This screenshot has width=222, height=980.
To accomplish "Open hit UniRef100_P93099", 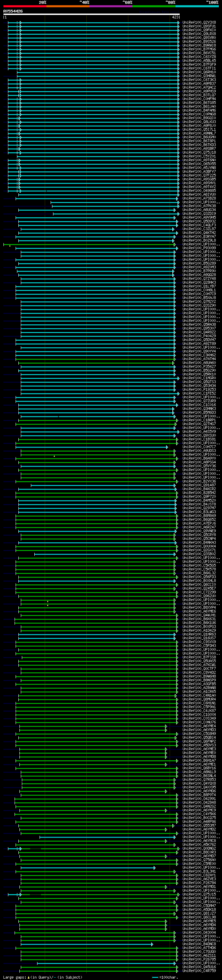I will tap(199, 248).
